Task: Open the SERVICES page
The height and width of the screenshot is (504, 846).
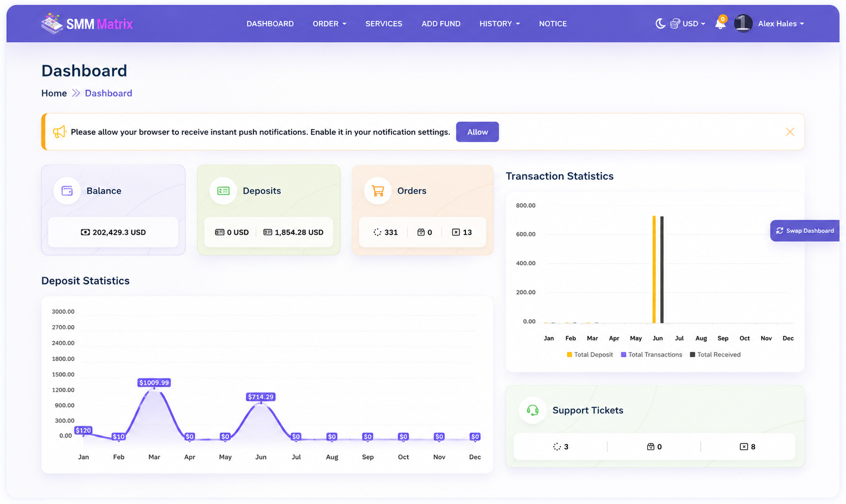Action: [384, 23]
